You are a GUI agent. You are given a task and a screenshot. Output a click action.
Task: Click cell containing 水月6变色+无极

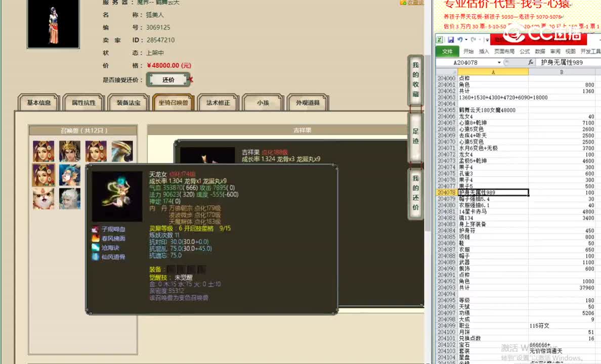493,148
